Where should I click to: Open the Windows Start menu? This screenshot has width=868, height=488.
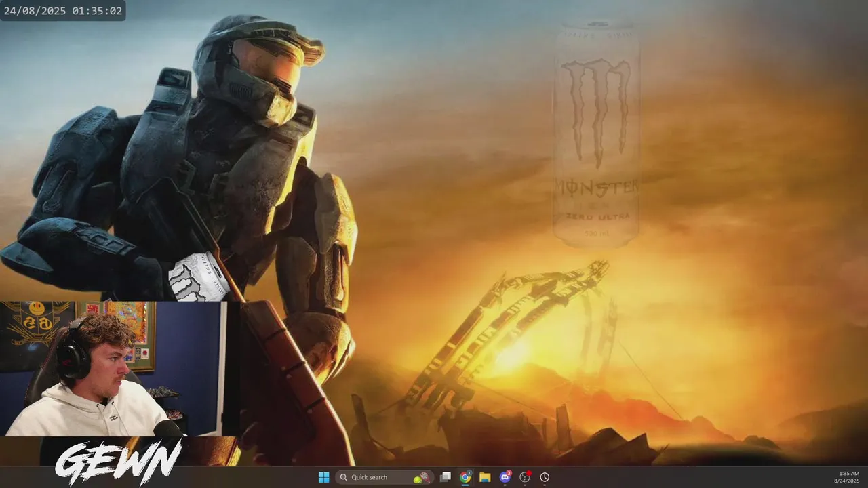[x=323, y=477]
